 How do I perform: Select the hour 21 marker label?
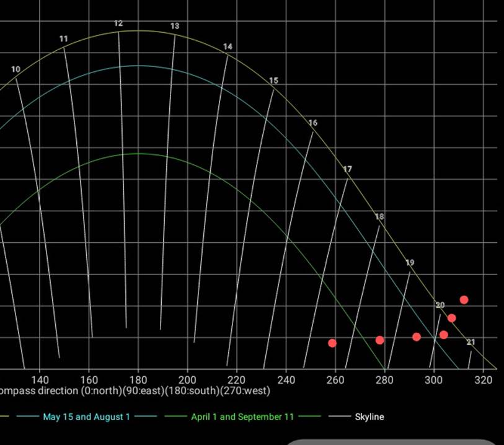point(471,342)
